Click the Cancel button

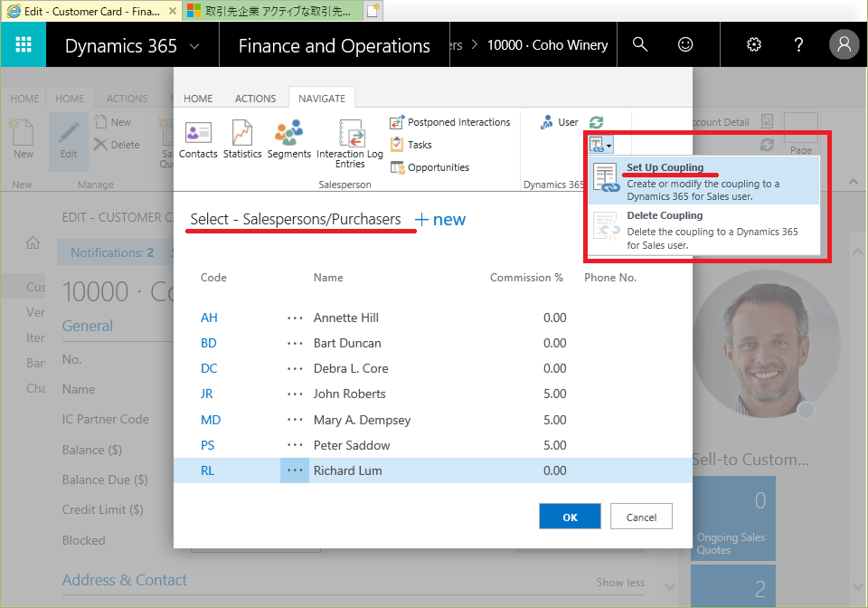tap(641, 517)
